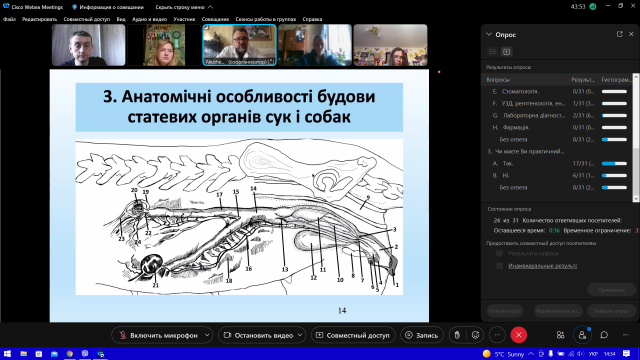
Task: Open Справка menu
Action: coord(312,19)
